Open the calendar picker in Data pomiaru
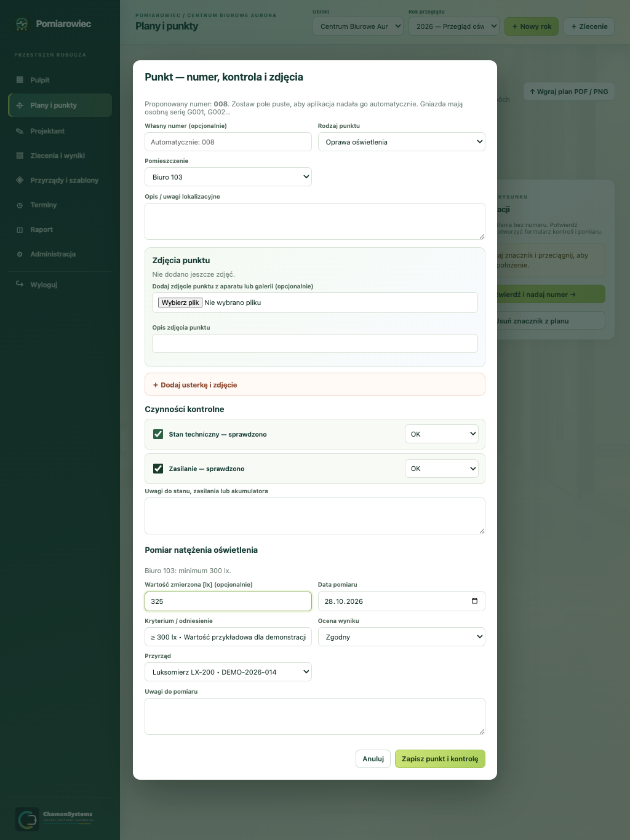Viewport: 630px width, 840px height. pos(474,601)
